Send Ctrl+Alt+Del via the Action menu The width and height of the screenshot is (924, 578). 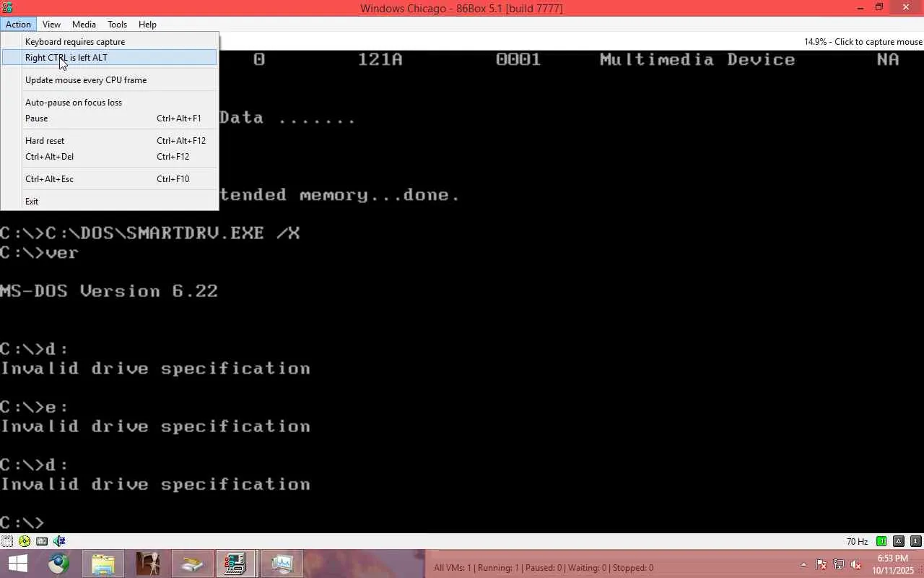[x=110, y=157]
